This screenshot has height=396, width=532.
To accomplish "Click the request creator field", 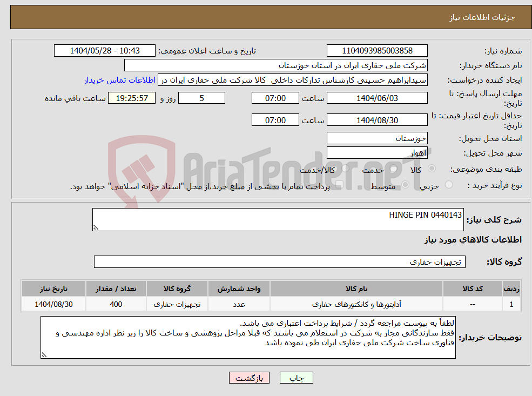I will tap(292, 80).
